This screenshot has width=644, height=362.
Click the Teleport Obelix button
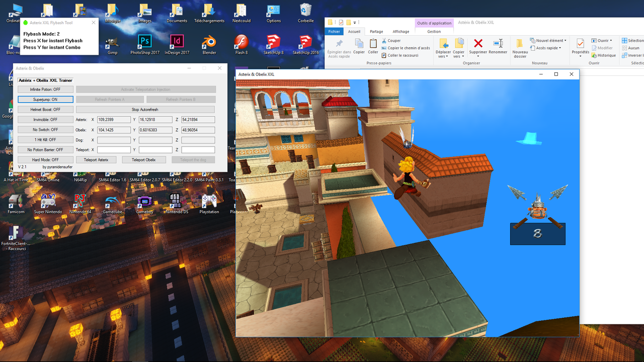tap(144, 160)
